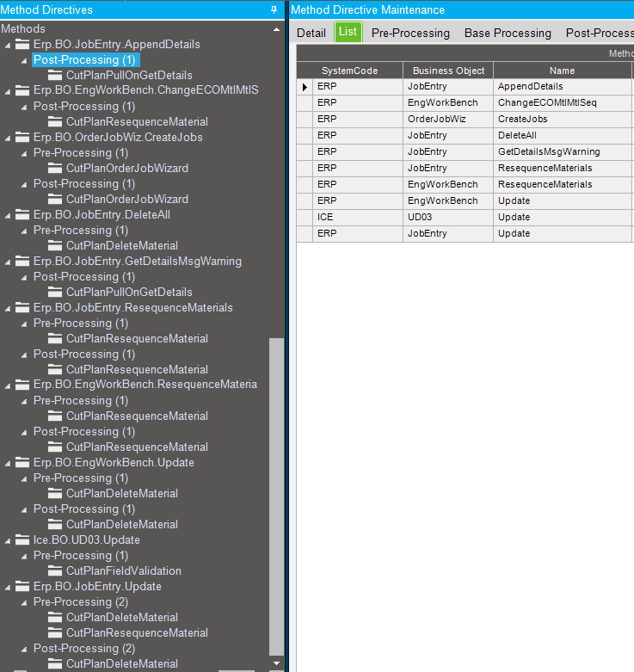Collapse Erp.BO.JobEntry.GetDetailsMsgWarning node
This screenshot has width=634, height=672.
(x=8, y=262)
